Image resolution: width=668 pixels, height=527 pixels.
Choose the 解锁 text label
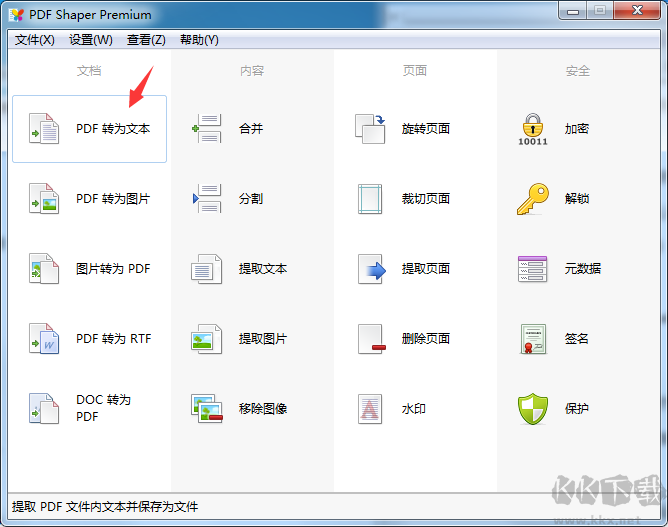click(x=577, y=199)
